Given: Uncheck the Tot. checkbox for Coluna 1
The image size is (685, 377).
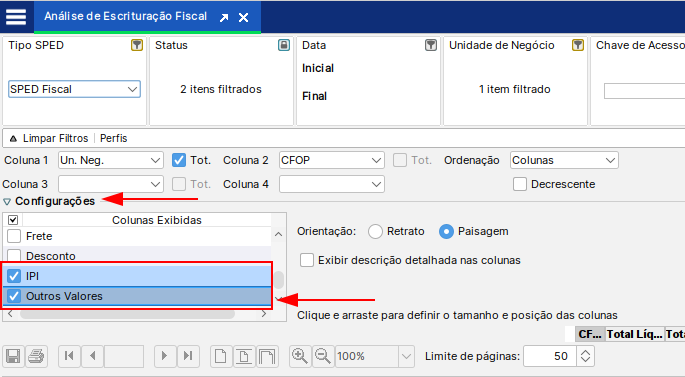Looking at the screenshot, I should point(179,160).
